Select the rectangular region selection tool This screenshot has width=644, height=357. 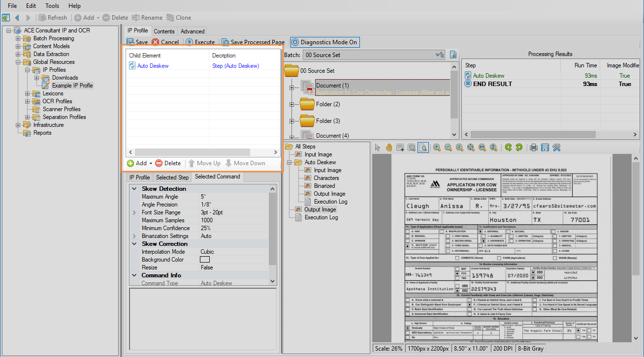[x=400, y=147]
